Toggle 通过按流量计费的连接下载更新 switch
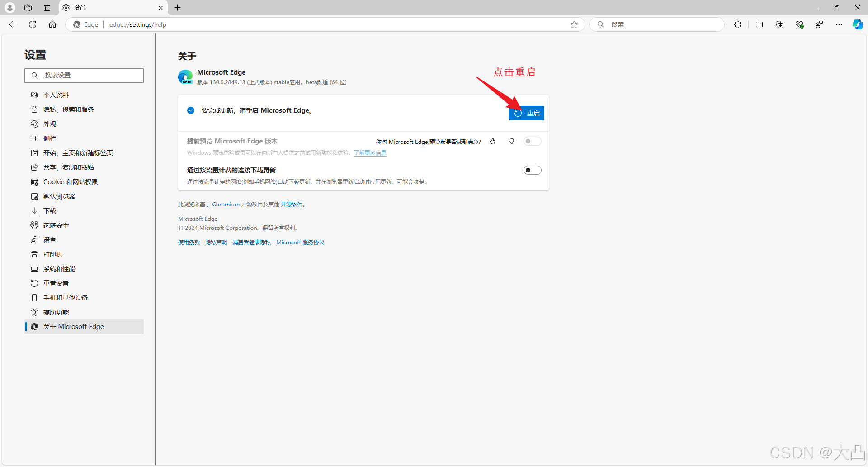Image resolution: width=868 pixels, height=467 pixels. pos(532,170)
